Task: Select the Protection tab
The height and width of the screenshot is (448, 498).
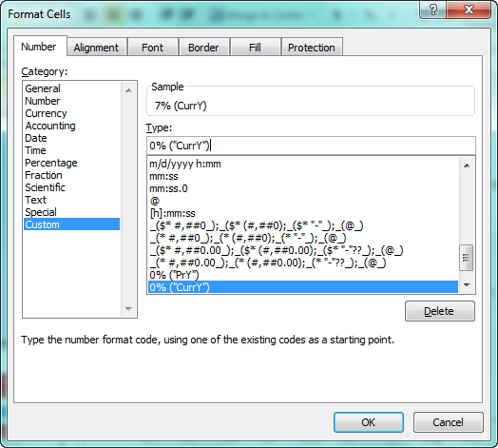Action: [x=312, y=48]
